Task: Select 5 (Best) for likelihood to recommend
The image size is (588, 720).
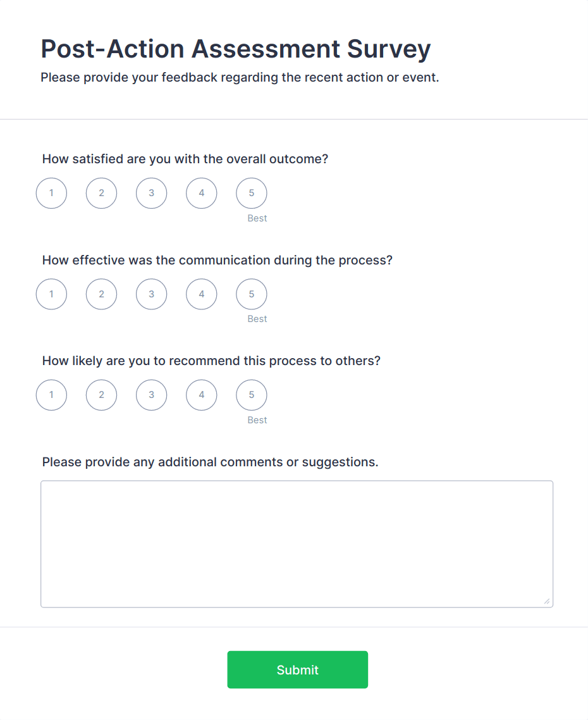Action: click(251, 395)
